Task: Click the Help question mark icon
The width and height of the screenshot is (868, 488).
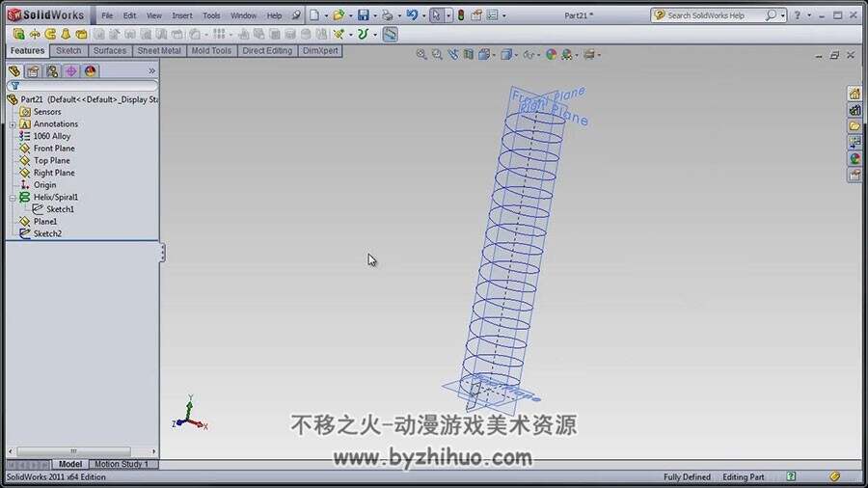Action: tap(798, 15)
